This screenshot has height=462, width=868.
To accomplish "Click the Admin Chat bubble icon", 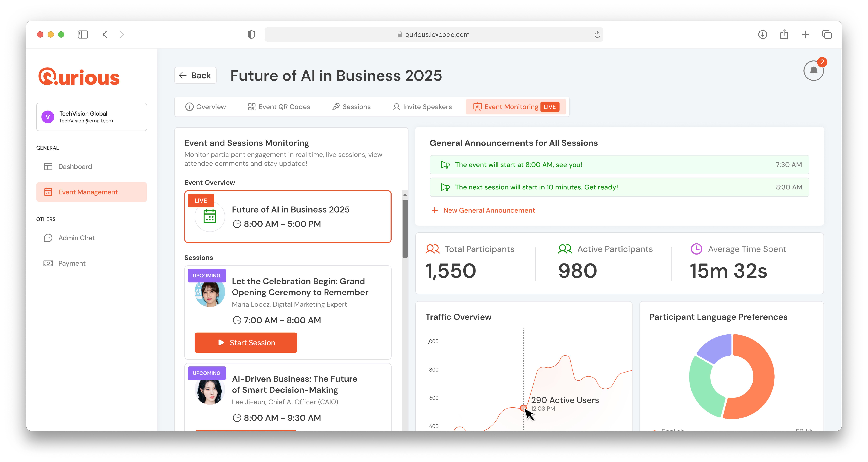I will pyautogui.click(x=48, y=238).
